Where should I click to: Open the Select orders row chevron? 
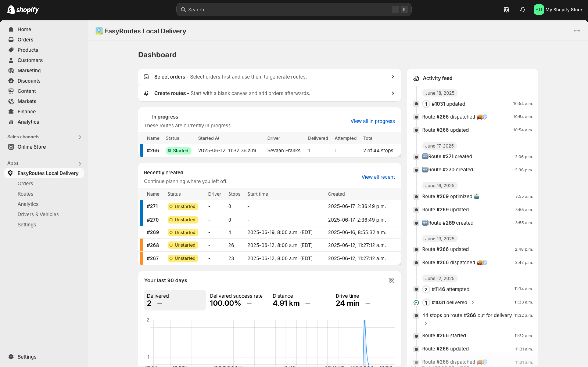tap(392, 77)
